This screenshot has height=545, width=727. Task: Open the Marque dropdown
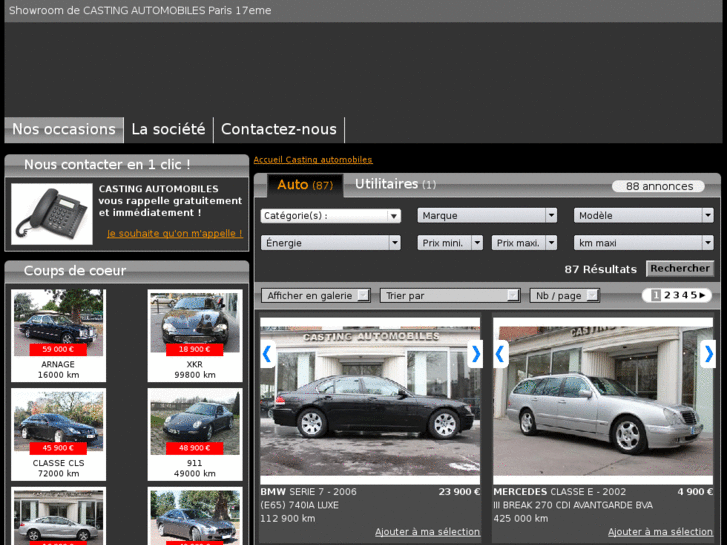487,215
